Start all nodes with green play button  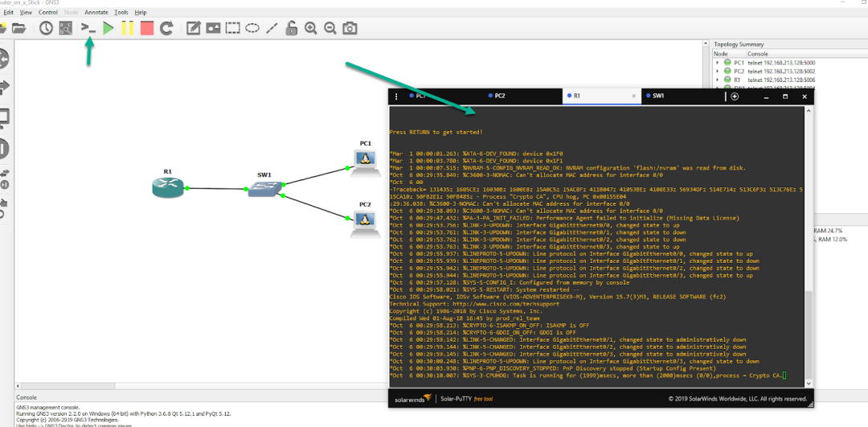(x=108, y=28)
